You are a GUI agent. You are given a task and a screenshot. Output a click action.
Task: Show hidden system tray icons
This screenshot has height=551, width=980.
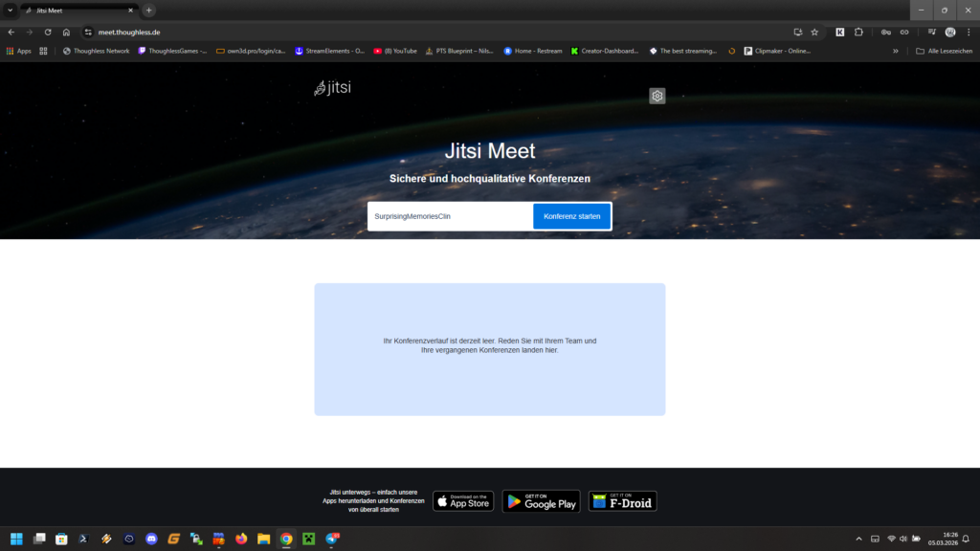click(858, 539)
